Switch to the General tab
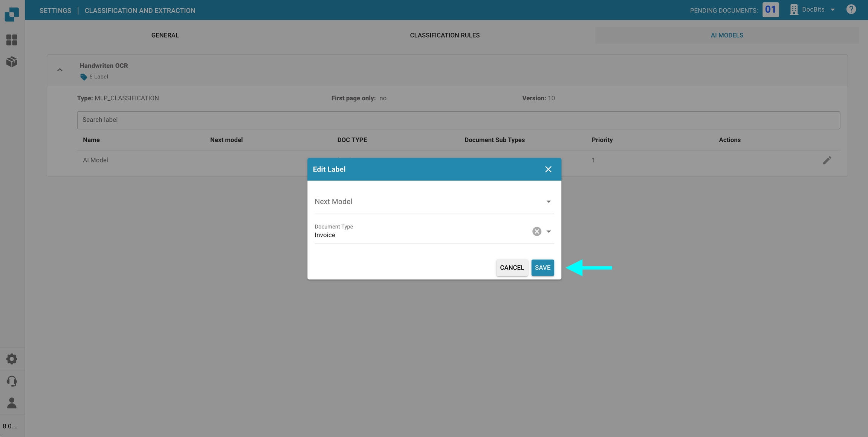 pos(165,35)
